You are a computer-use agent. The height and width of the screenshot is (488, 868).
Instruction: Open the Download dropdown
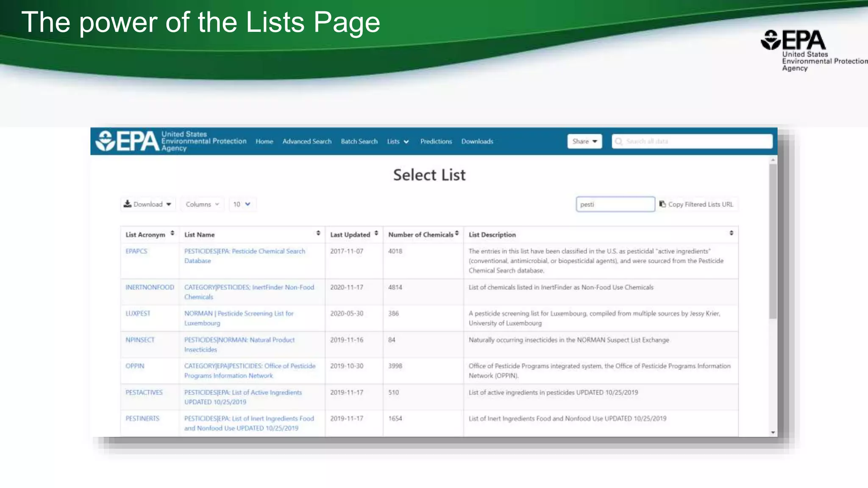pyautogui.click(x=147, y=204)
